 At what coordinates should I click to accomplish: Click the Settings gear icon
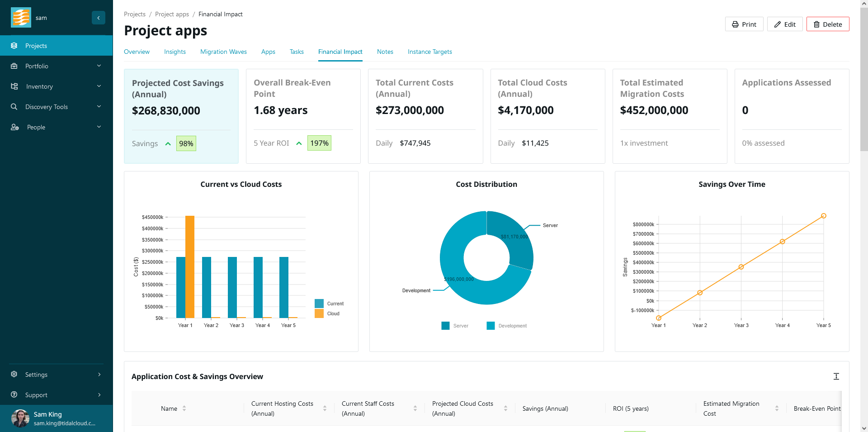14,375
